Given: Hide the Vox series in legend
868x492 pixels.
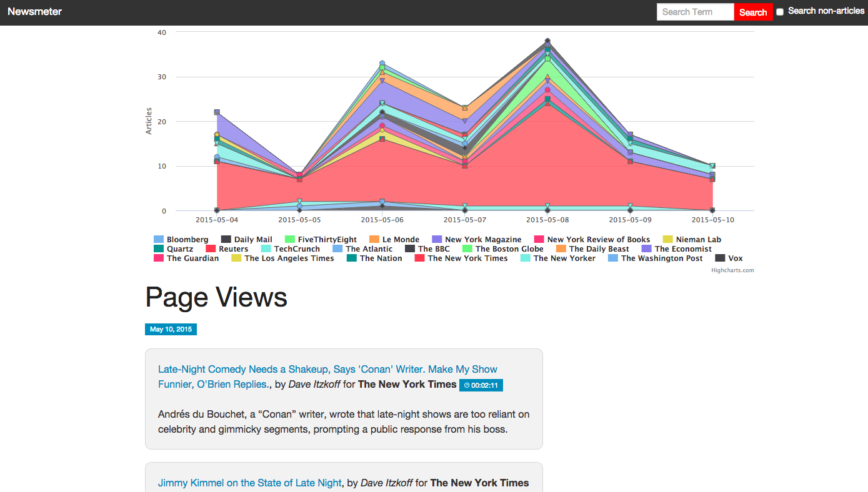Looking at the screenshot, I should click(x=729, y=258).
